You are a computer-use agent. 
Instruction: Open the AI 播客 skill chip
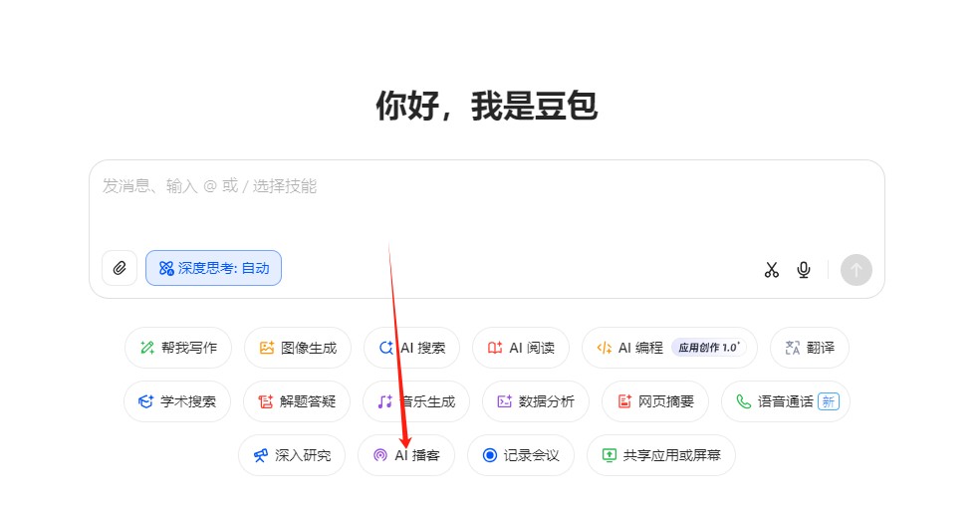pos(406,455)
